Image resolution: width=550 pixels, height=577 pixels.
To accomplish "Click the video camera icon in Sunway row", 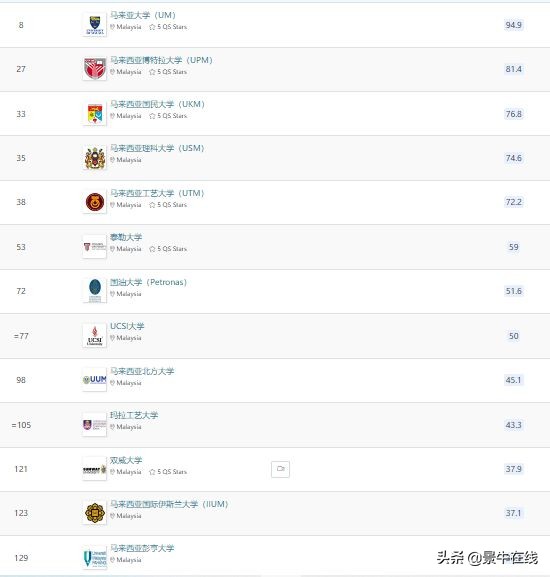I will (x=280, y=469).
